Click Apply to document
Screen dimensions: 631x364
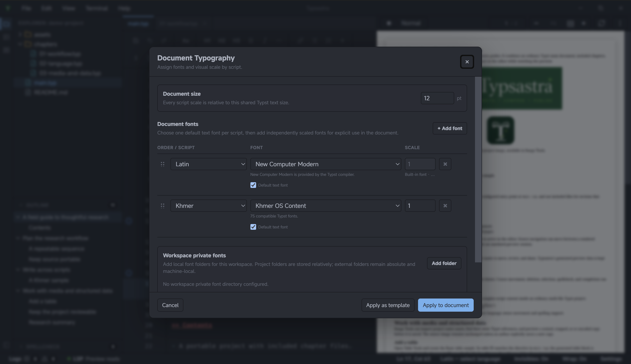(x=445, y=305)
